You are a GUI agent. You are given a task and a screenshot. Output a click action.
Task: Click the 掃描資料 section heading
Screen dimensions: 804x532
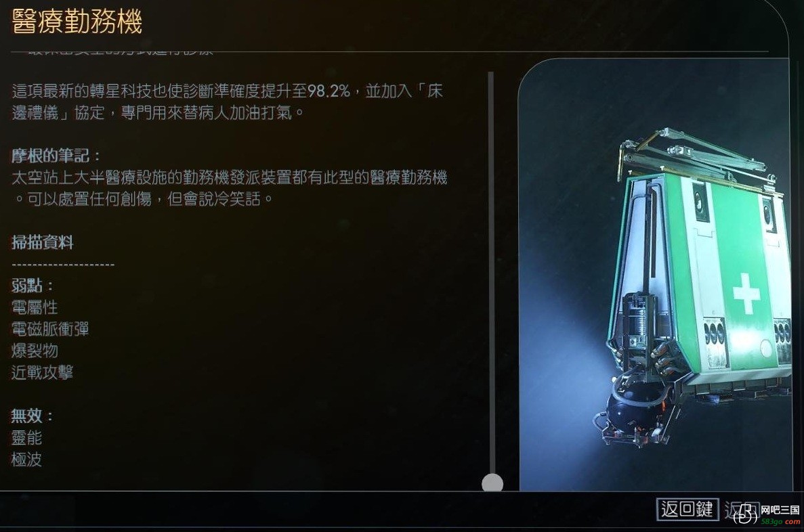(x=43, y=242)
